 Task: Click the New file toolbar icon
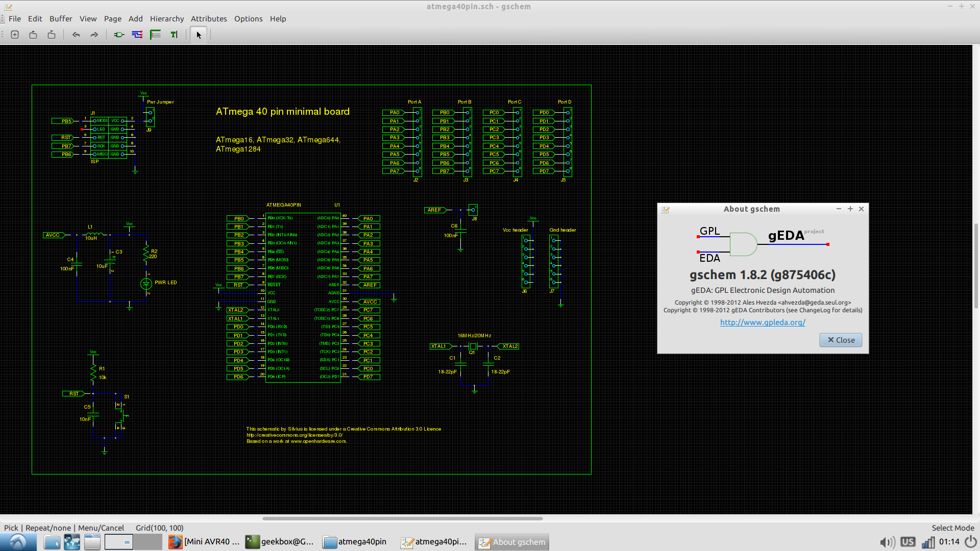tap(15, 35)
